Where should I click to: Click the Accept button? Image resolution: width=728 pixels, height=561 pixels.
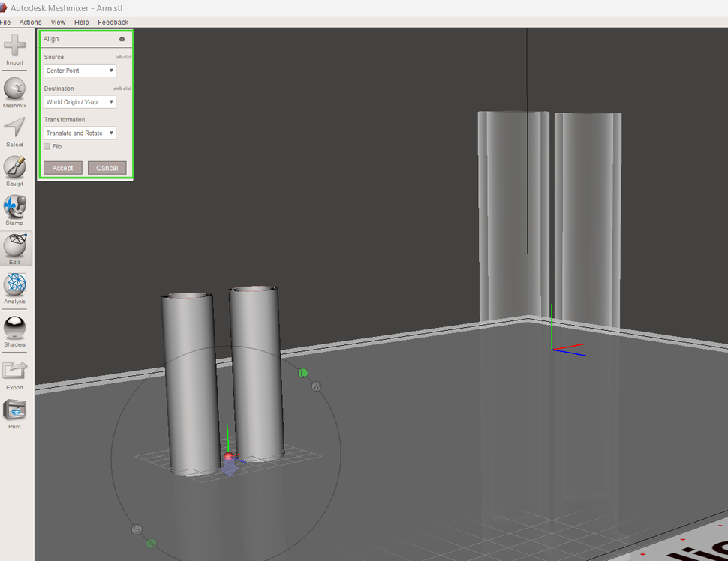(x=62, y=167)
